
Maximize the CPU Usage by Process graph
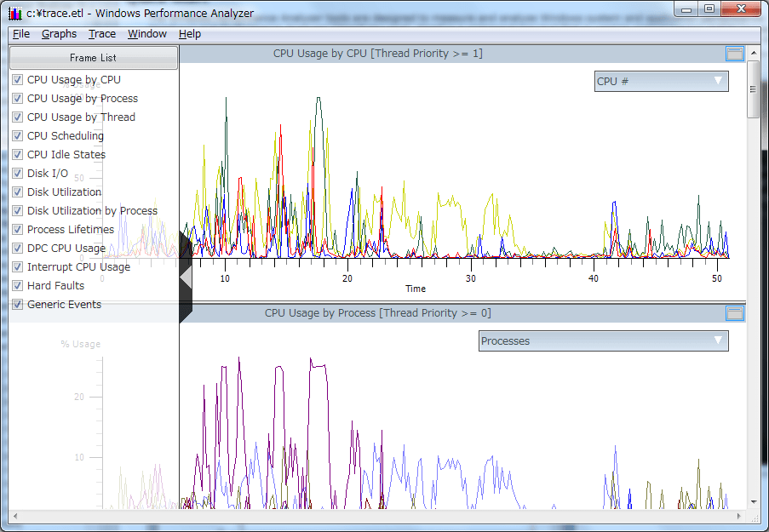pyautogui.click(x=734, y=313)
